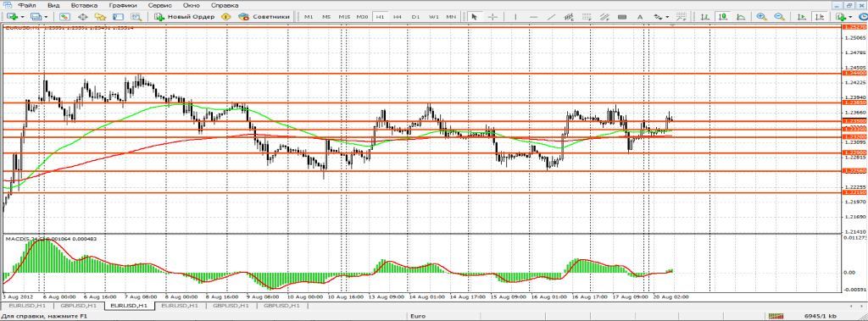Select the trendline drawing tool

pyautogui.click(x=551, y=17)
